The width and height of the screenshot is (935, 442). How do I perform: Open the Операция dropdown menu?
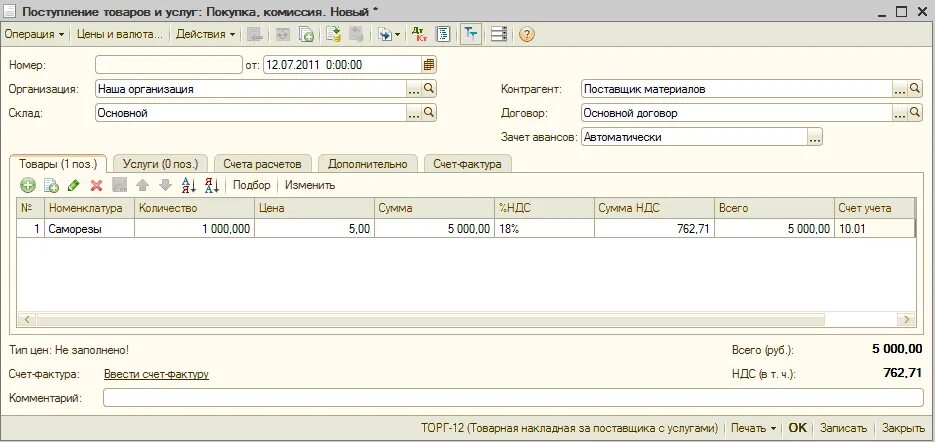pos(34,35)
